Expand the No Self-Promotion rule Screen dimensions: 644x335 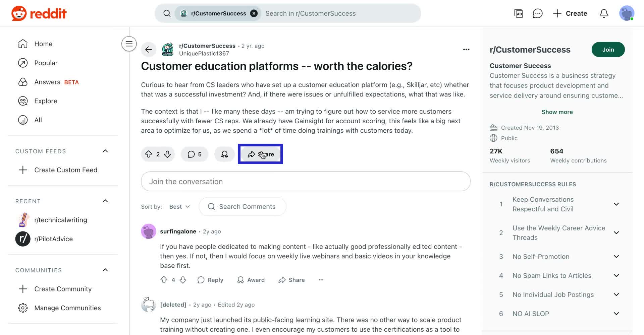click(616, 257)
